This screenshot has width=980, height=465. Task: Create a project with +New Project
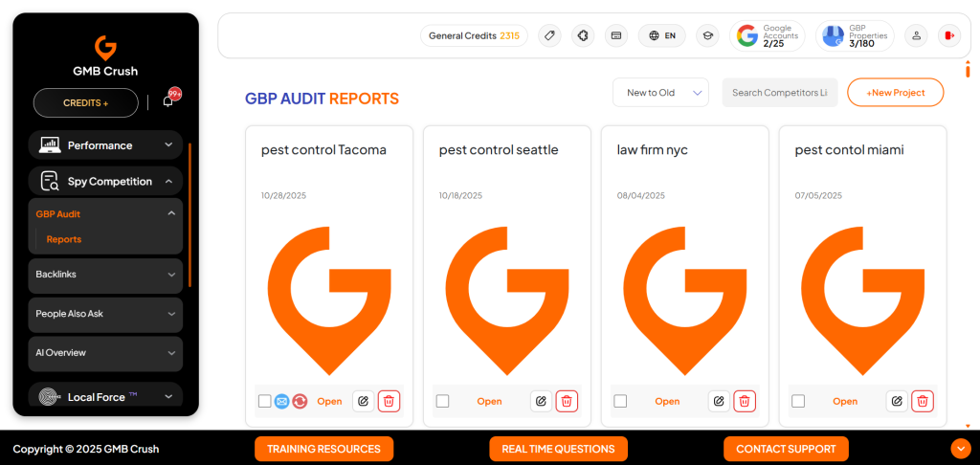[895, 93]
